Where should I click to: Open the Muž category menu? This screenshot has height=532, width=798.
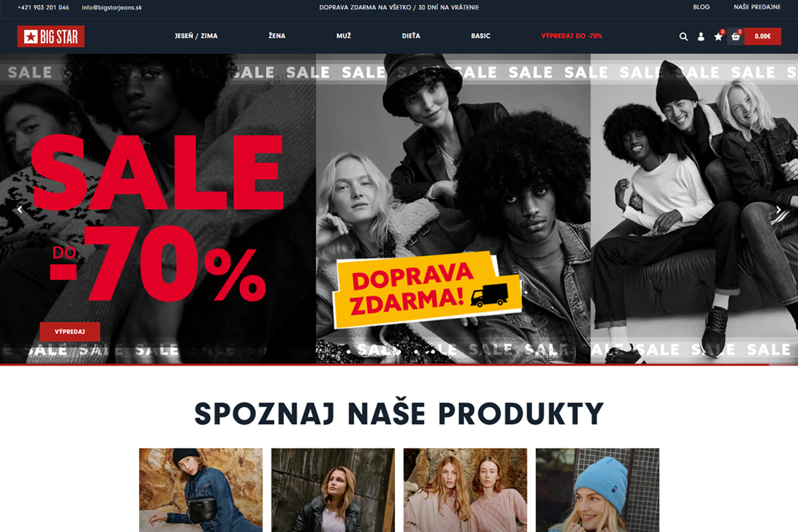point(344,36)
